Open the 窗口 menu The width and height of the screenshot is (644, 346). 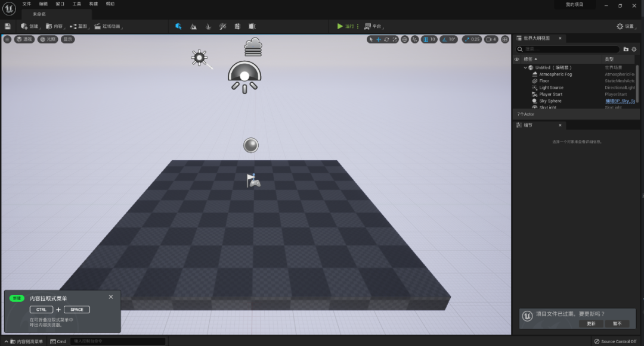[60, 4]
